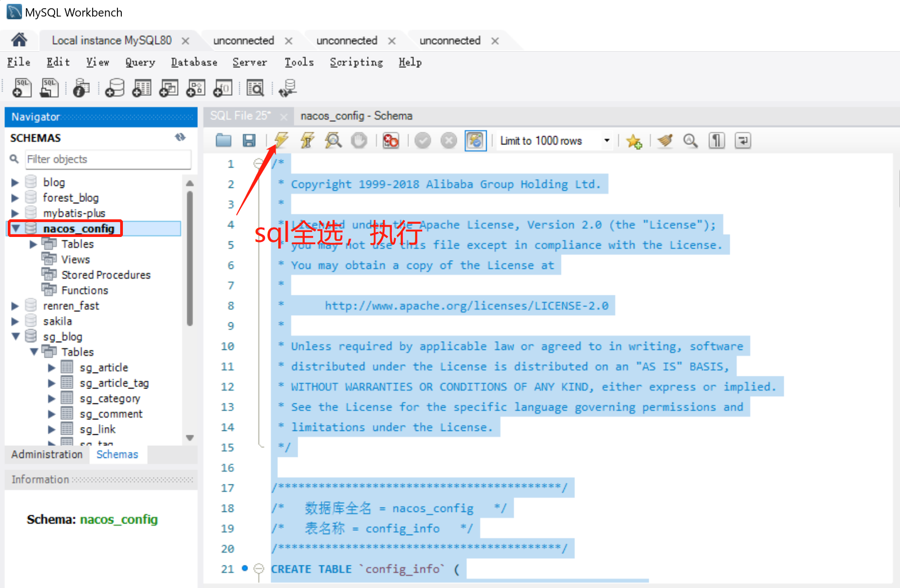Click Execute statement under cursor icon
This screenshot has height=588, width=900.
[307, 141]
